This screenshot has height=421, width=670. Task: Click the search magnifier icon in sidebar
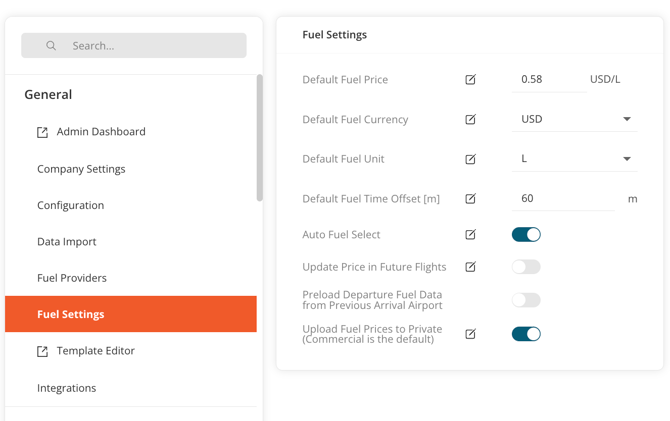(x=51, y=46)
